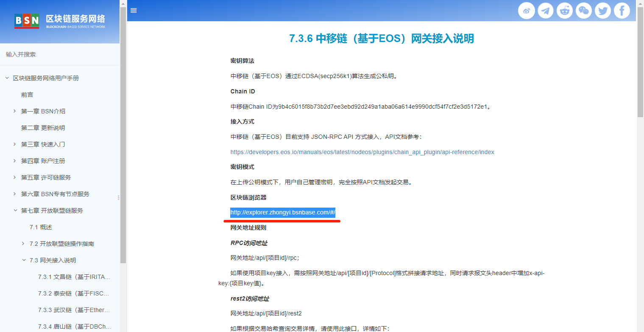Open 7.3.4 唐山链 section
The height and width of the screenshot is (332, 644).
pos(75,326)
